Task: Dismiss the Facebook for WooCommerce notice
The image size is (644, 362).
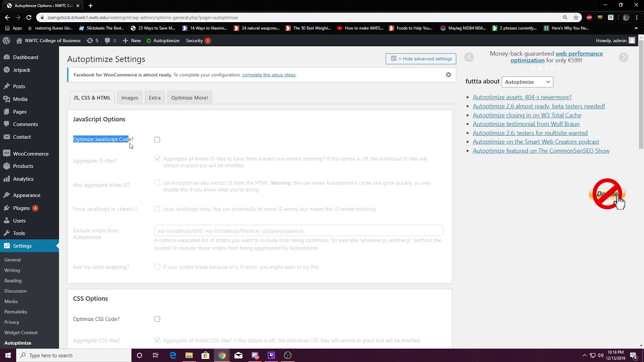Action: click(448, 75)
